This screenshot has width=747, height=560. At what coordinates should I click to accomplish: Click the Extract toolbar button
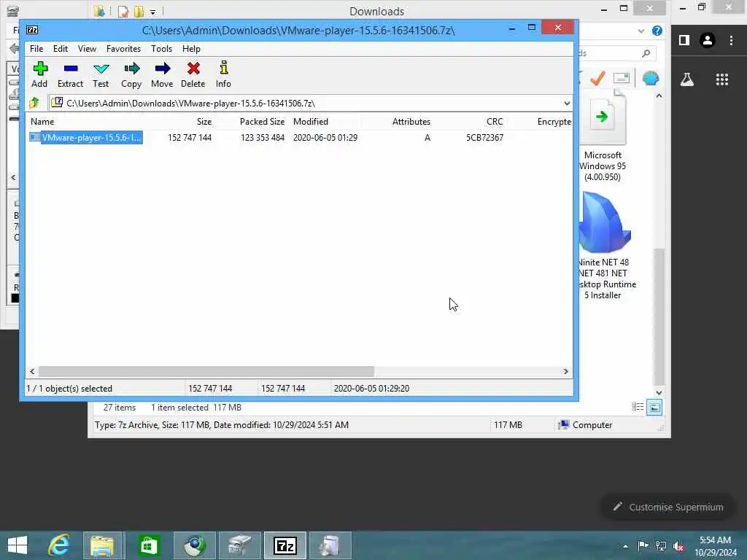pyautogui.click(x=70, y=74)
